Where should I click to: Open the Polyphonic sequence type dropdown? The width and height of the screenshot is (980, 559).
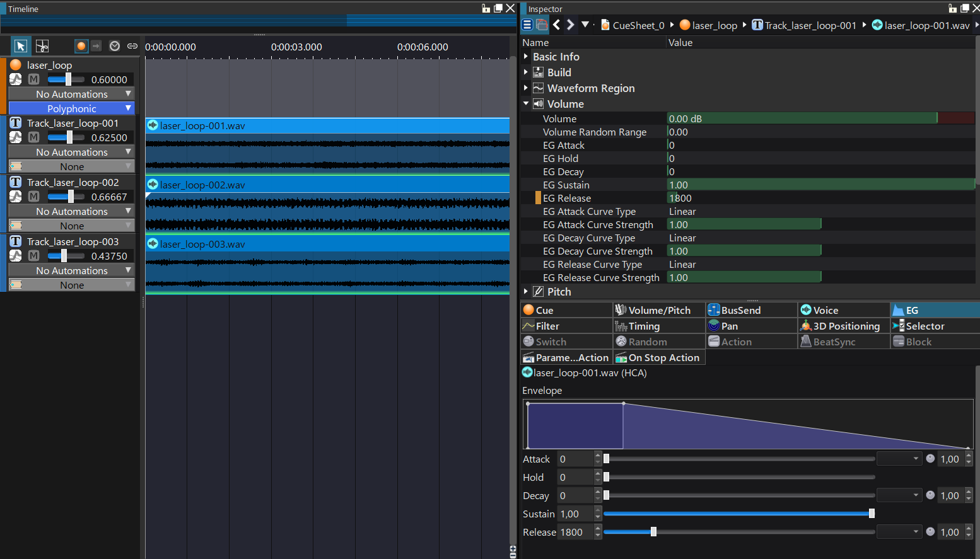coord(72,108)
